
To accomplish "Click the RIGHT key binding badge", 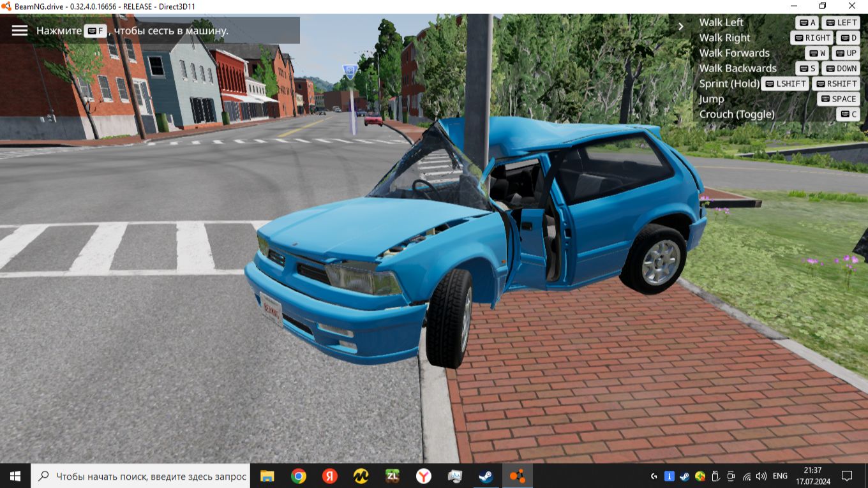I will click(x=812, y=38).
